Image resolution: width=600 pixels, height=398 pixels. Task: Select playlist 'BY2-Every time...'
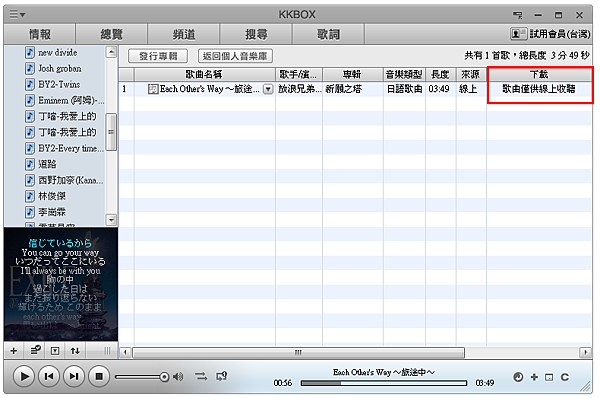point(71,148)
